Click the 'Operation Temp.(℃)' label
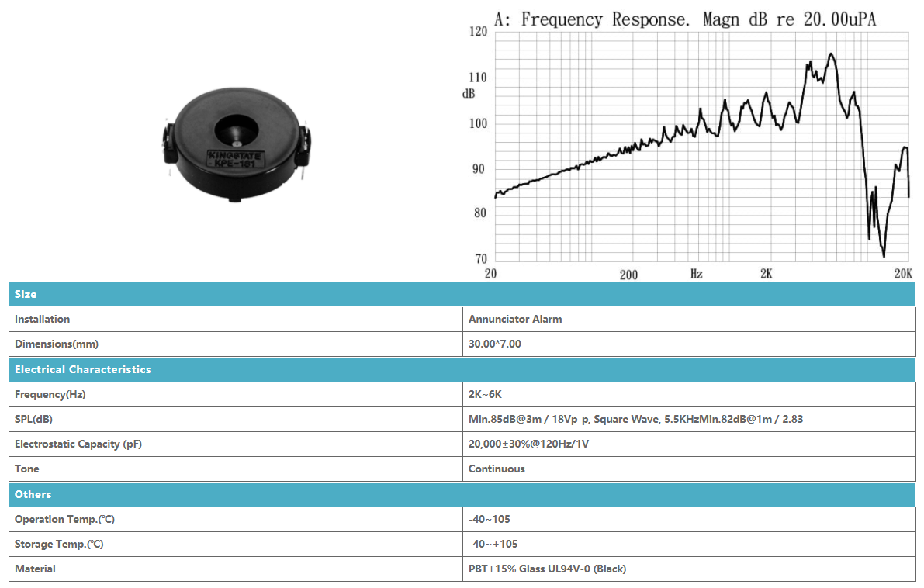This screenshot has width=924, height=588. coord(65,520)
